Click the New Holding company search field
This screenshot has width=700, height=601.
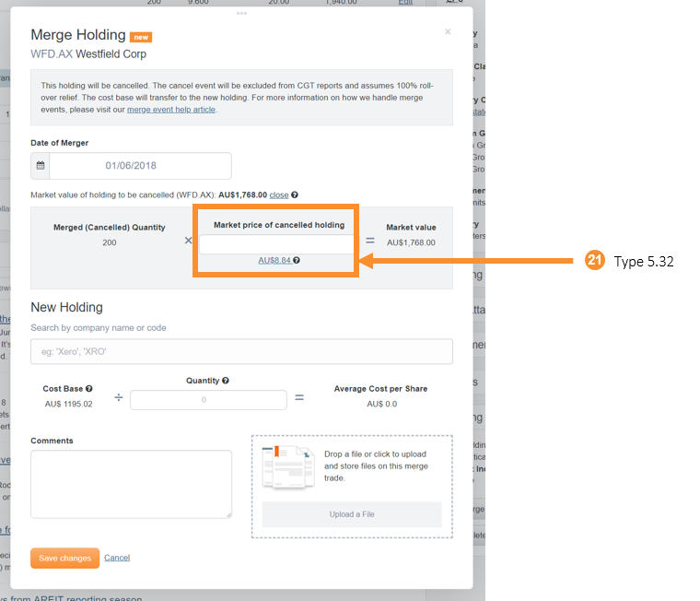[x=241, y=352]
